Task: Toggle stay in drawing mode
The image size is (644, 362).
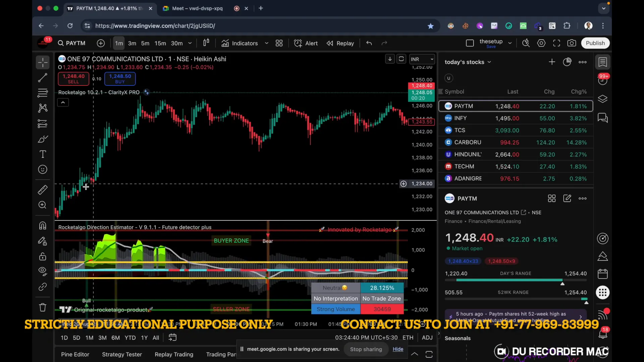Action: point(43,241)
